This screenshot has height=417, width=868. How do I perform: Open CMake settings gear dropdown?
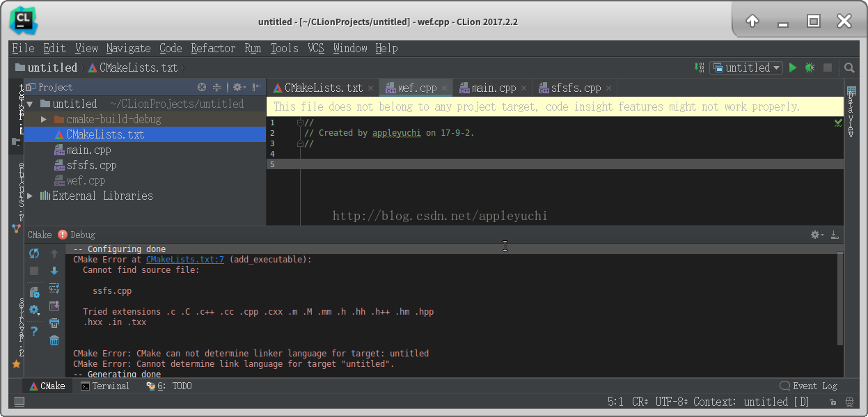click(34, 310)
